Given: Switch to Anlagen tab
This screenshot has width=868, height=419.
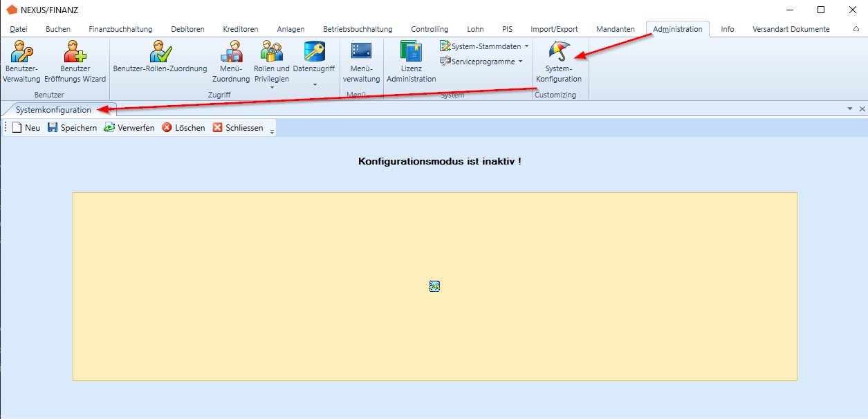Looking at the screenshot, I should coord(290,29).
